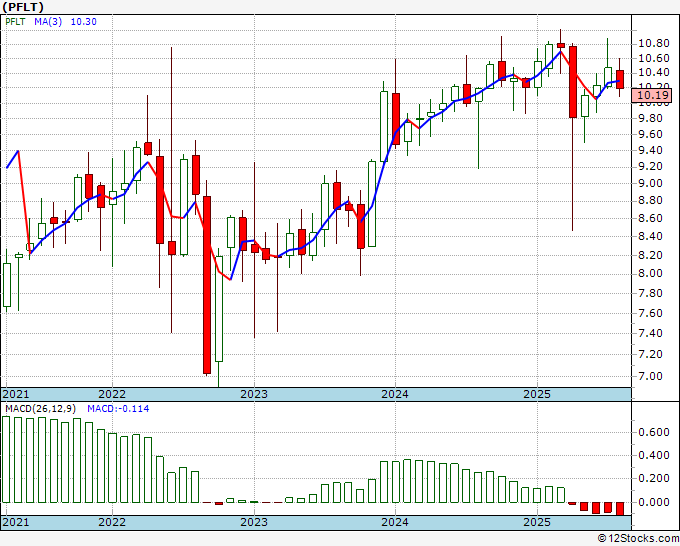Click the (PFLT) chart title

(x=23, y=7)
